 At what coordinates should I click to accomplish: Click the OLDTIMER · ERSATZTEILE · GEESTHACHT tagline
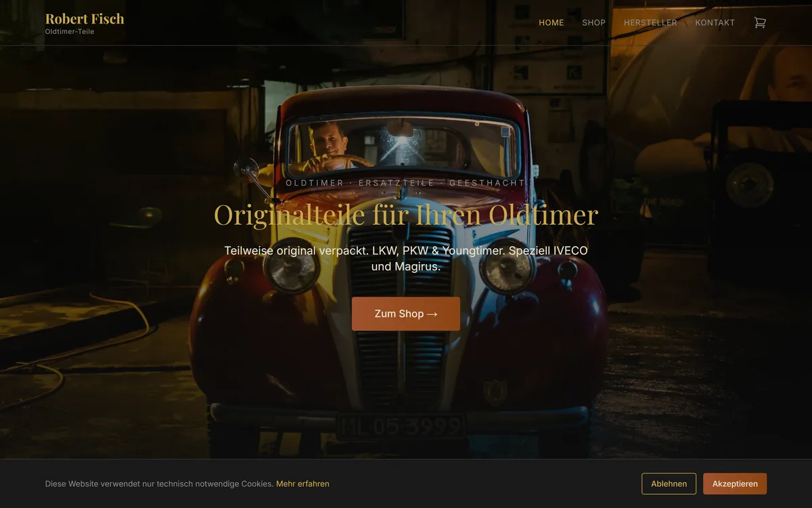[406, 183]
